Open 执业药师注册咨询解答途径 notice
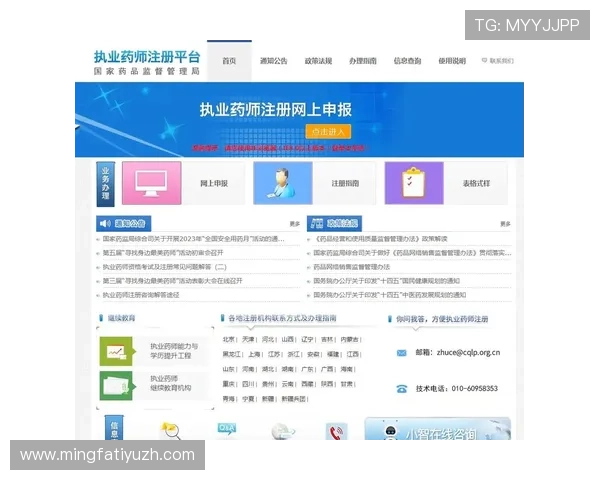 pos(141,295)
